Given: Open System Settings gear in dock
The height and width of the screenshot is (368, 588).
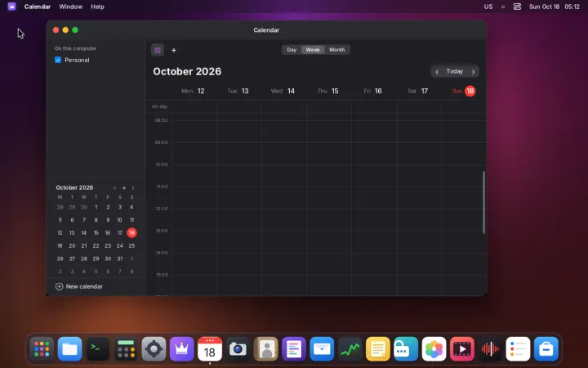Looking at the screenshot, I should coord(154,349).
